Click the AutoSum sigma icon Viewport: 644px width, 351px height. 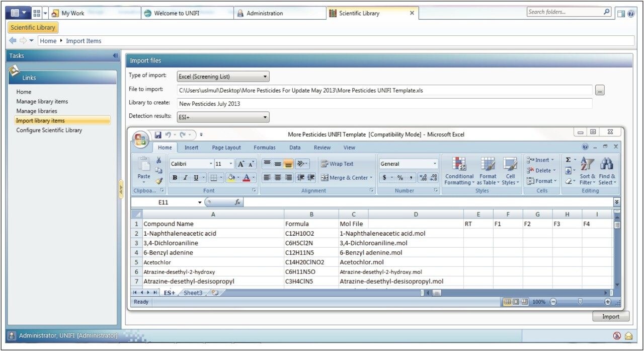coord(570,160)
